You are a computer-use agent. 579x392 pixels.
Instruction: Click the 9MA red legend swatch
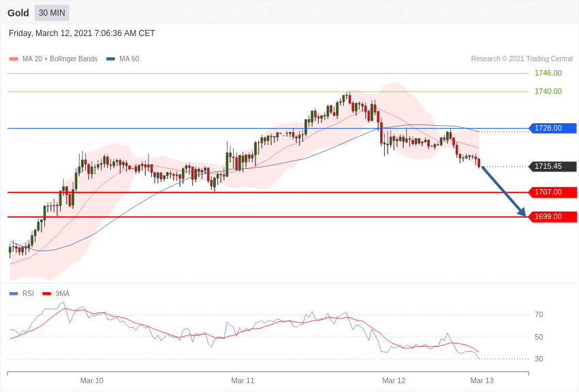pos(46,293)
